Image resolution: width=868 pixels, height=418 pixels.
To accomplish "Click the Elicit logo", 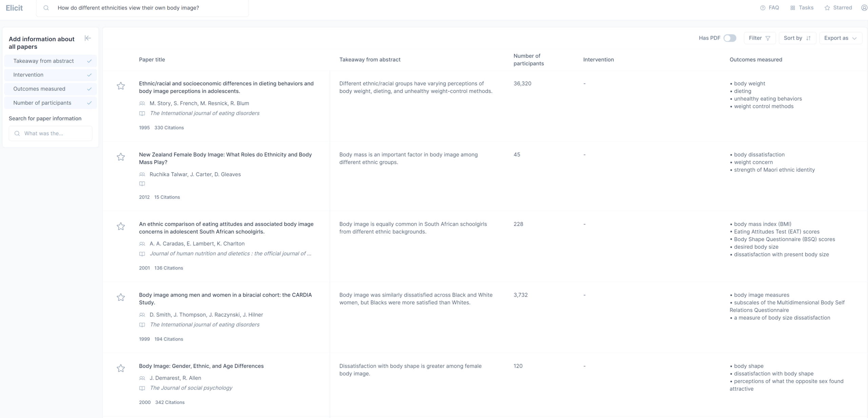I will pyautogui.click(x=14, y=7).
